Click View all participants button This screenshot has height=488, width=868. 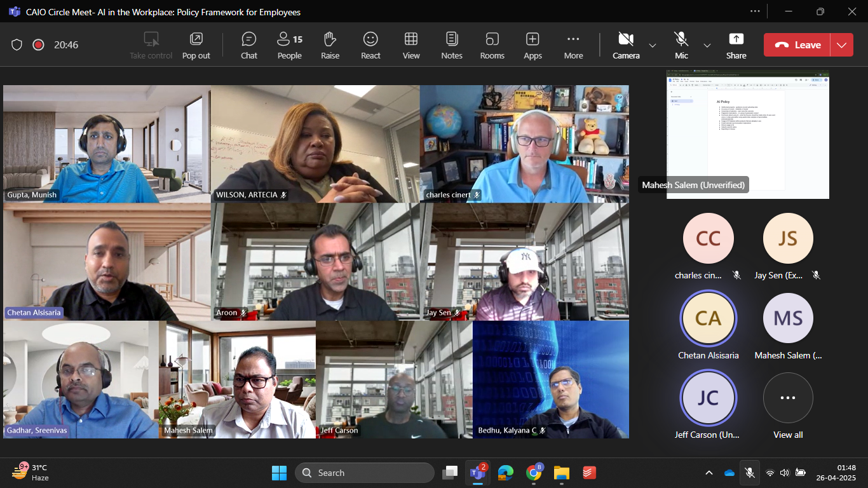(x=788, y=398)
